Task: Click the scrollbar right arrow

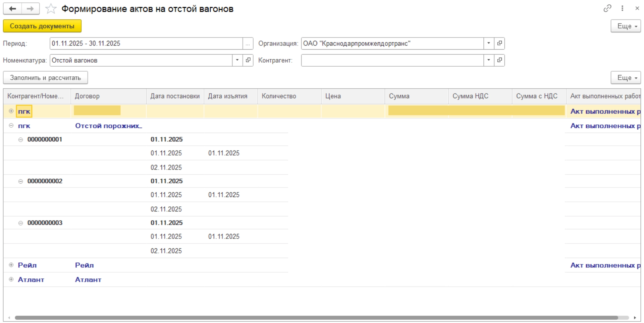Action: [635, 318]
